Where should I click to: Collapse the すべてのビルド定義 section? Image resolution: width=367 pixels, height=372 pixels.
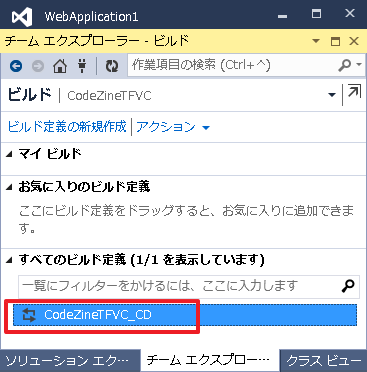click(x=9, y=260)
